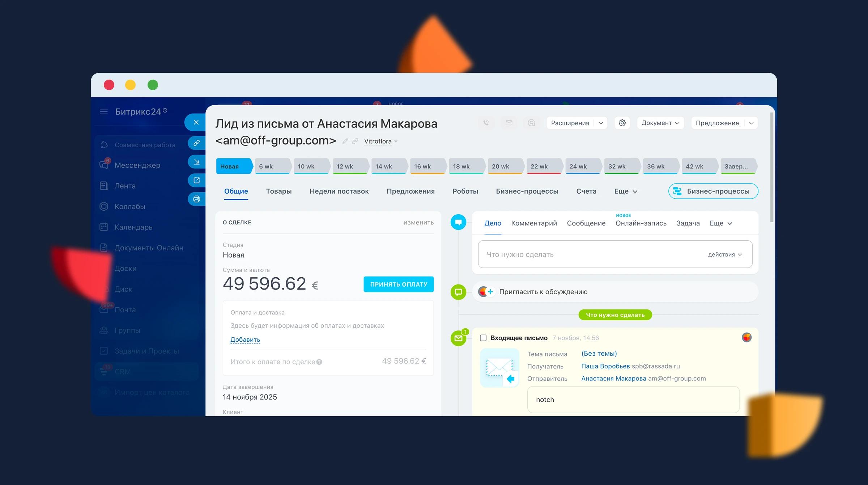Check the Входящее письмо checkbox

[x=483, y=338]
